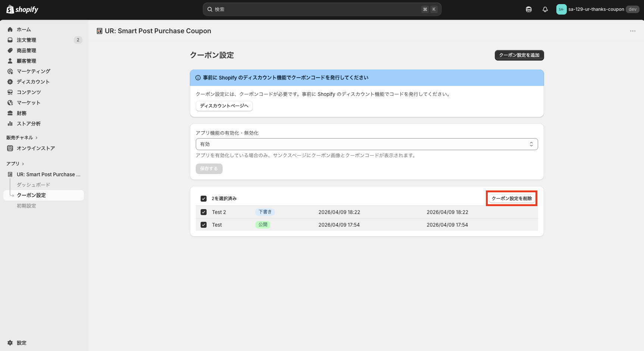644x351 pixels.
Task: Click the finance bank icon
Action: 10,113
